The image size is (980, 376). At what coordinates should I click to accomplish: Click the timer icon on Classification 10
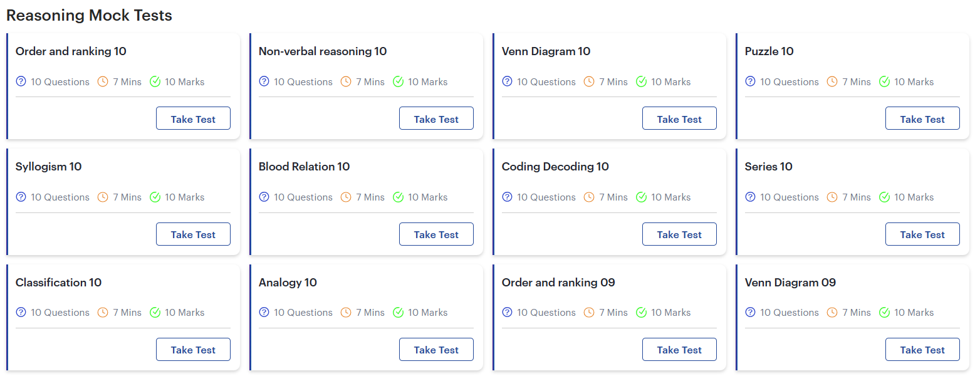pos(102,312)
